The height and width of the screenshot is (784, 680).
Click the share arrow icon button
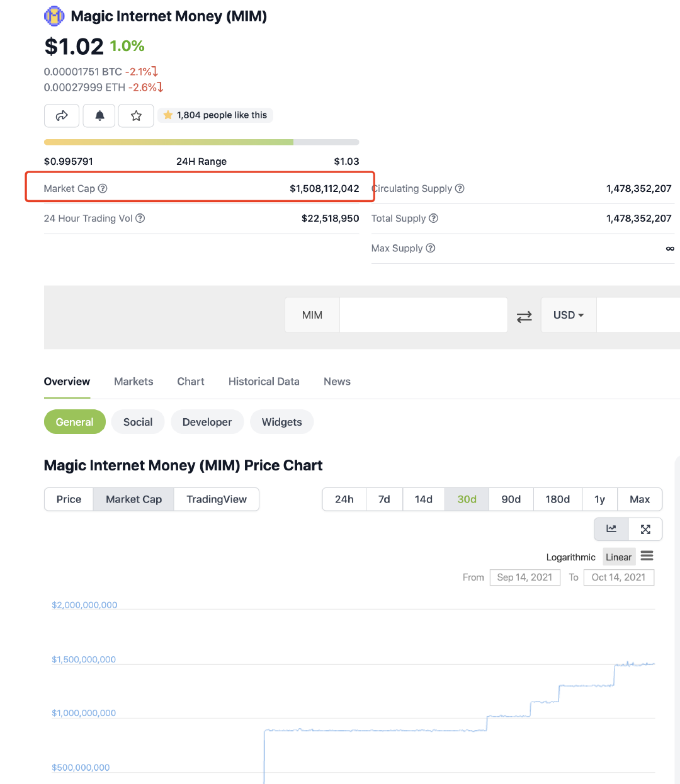click(62, 115)
